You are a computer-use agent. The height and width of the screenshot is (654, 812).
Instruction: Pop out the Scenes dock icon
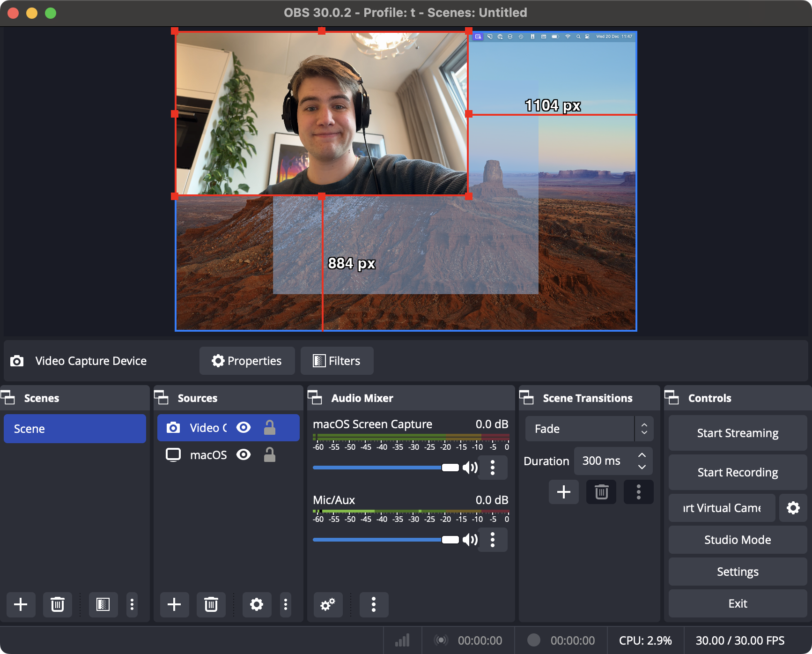[8, 398]
